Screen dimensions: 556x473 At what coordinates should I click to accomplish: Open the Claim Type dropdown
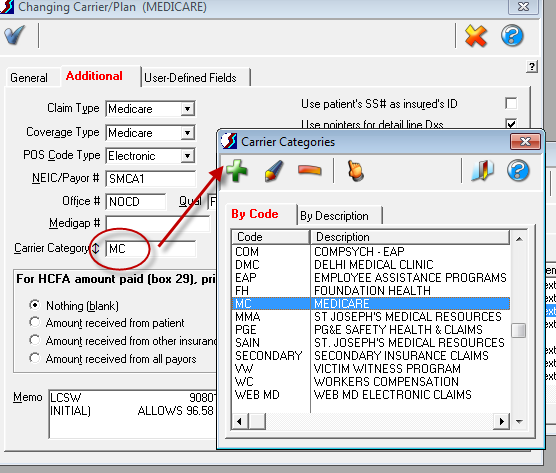coord(187,108)
